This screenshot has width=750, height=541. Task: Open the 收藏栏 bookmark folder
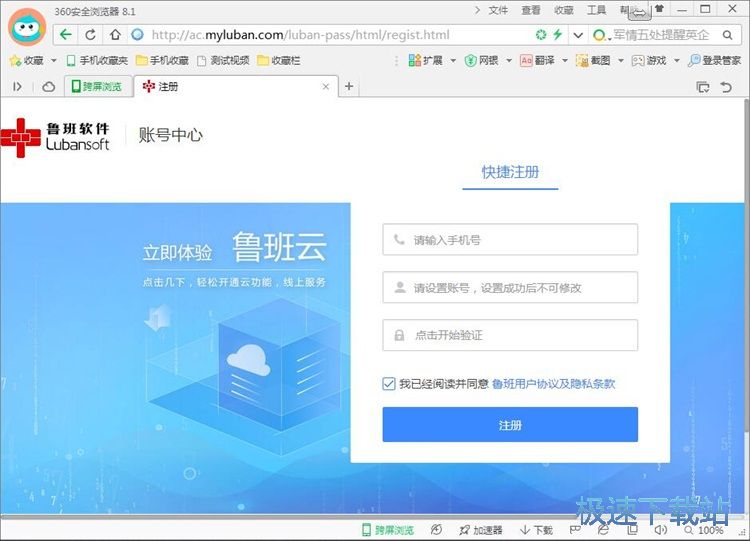tap(279, 60)
